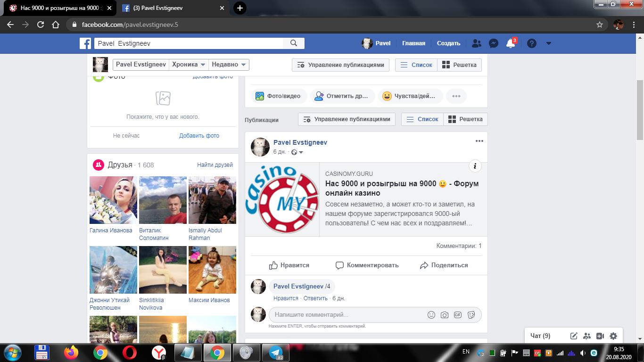This screenshot has height=362, width=644.
Task: Click the GIF icon in comment box
Action: [x=457, y=315]
